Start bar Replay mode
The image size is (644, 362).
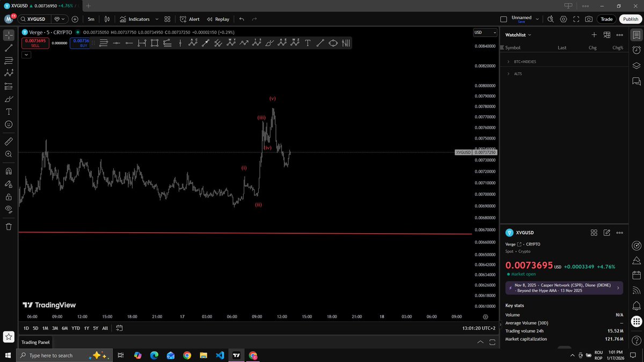click(218, 19)
